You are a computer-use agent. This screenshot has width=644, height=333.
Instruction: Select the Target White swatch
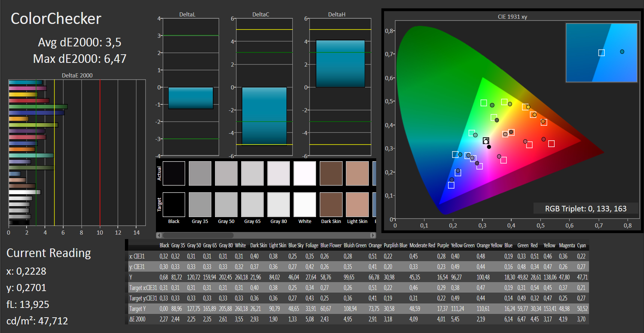point(305,205)
